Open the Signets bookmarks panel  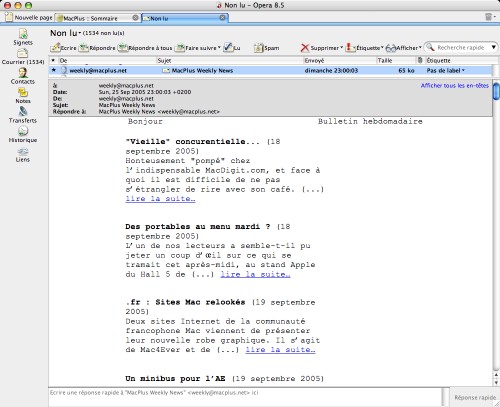[x=23, y=37]
